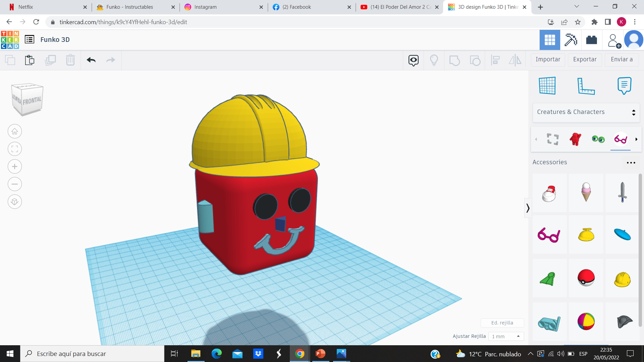Click the Fit all in view icon
This screenshot has height=362, width=644.
point(15,149)
